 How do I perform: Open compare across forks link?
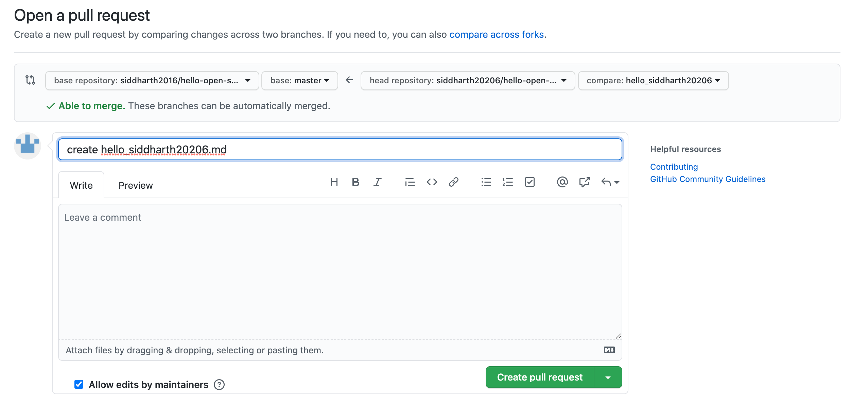pos(497,34)
